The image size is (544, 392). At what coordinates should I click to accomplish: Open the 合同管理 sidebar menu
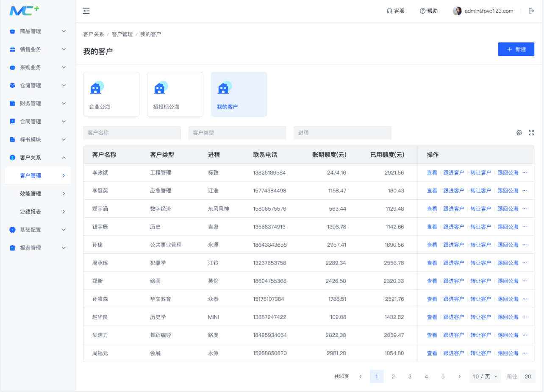tap(38, 121)
